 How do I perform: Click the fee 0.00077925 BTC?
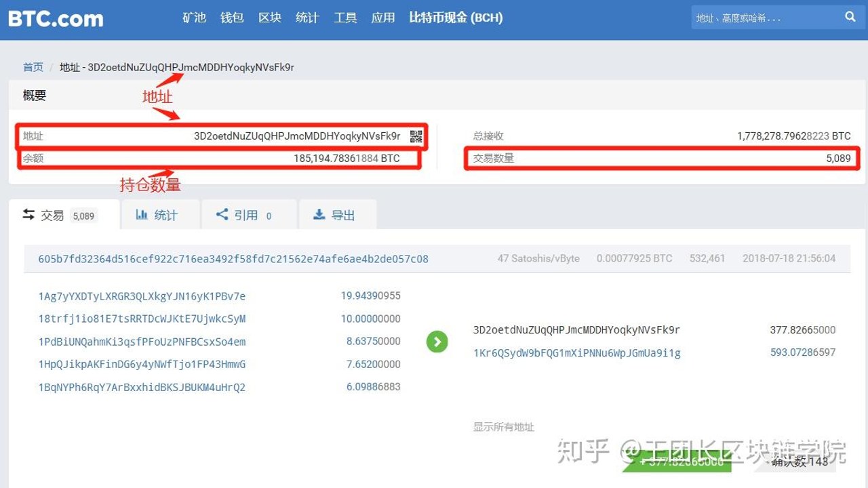pyautogui.click(x=635, y=258)
